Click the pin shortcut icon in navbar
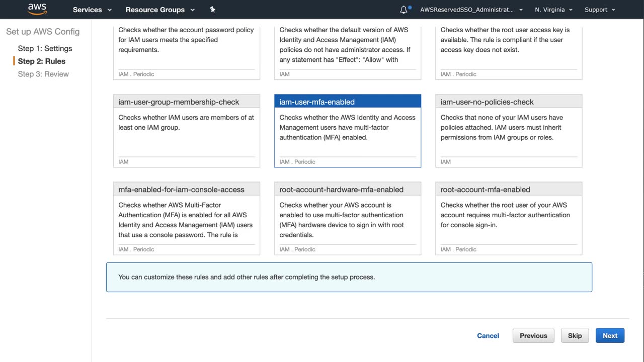Viewport: 644px width, 362px height. point(212,10)
